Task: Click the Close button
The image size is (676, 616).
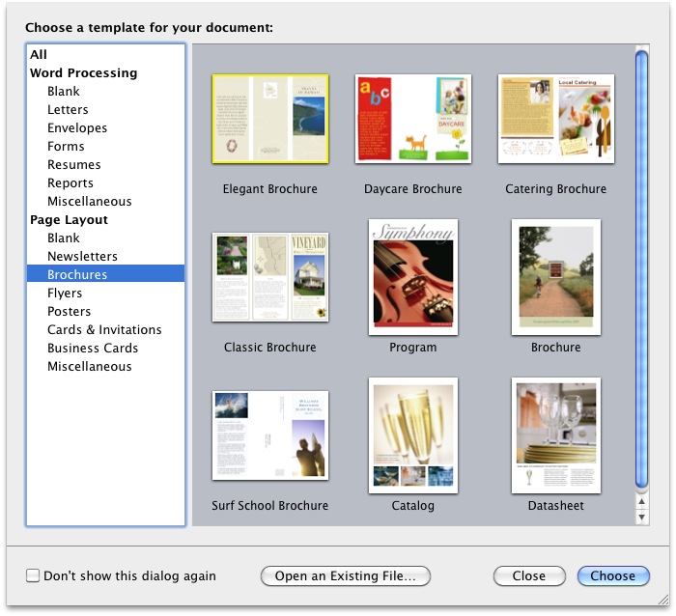Action: point(529,575)
